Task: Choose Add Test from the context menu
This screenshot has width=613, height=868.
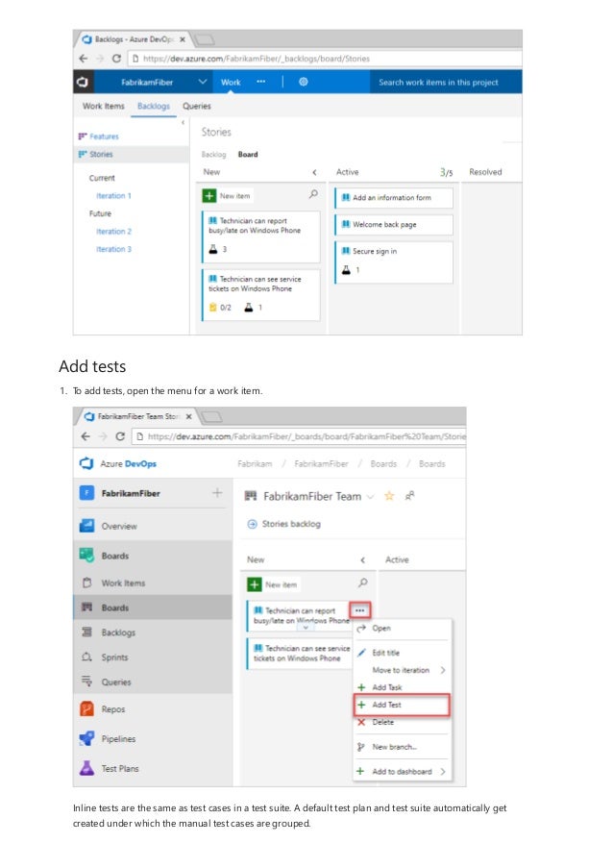Action: (402, 705)
